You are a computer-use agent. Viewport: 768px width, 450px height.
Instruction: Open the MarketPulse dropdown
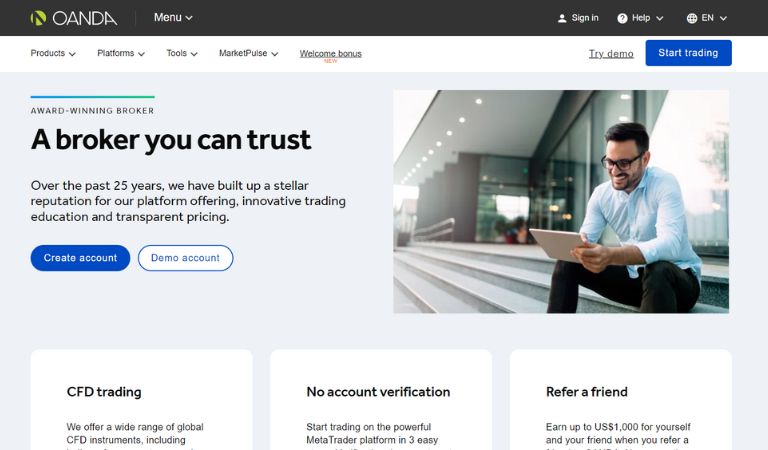coord(248,53)
